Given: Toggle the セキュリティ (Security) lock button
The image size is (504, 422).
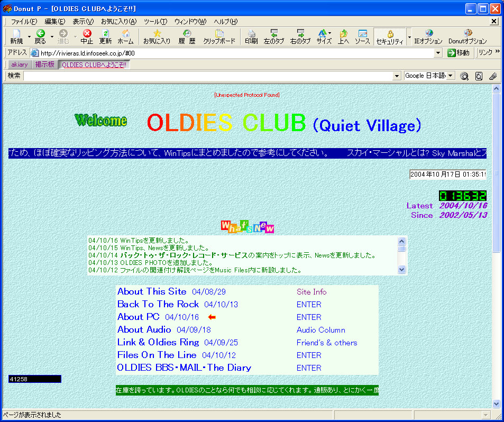Looking at the screenshot, I should 390,36.
